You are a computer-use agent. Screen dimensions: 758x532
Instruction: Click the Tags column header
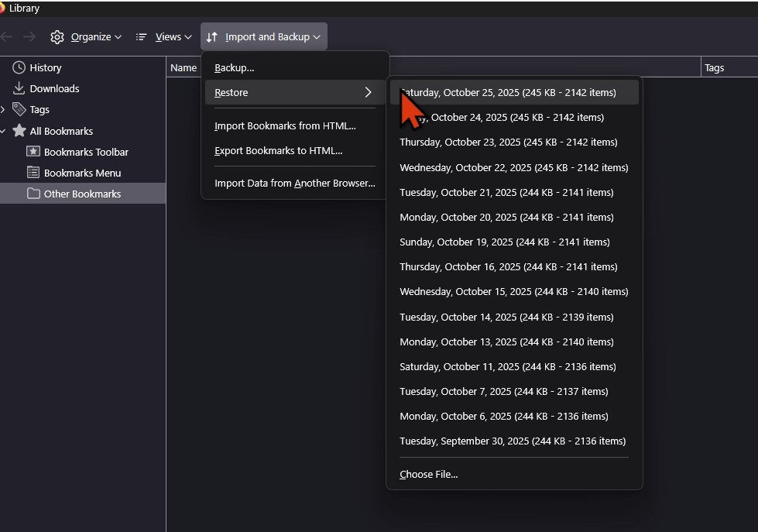click(x=714, y=68)
